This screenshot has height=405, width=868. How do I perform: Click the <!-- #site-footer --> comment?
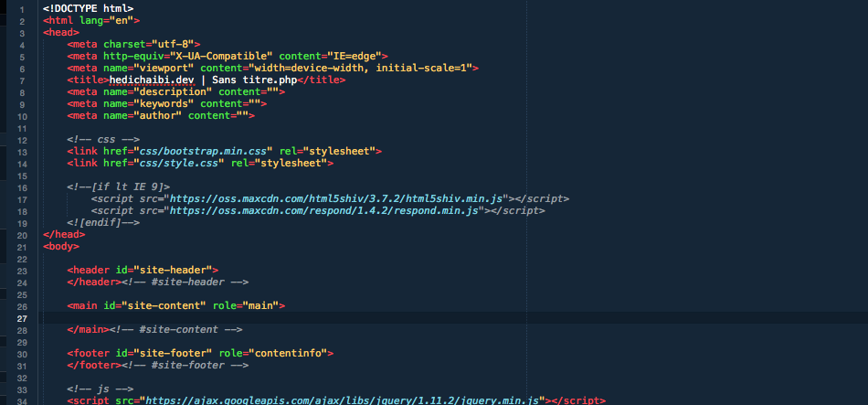point(185,365)
